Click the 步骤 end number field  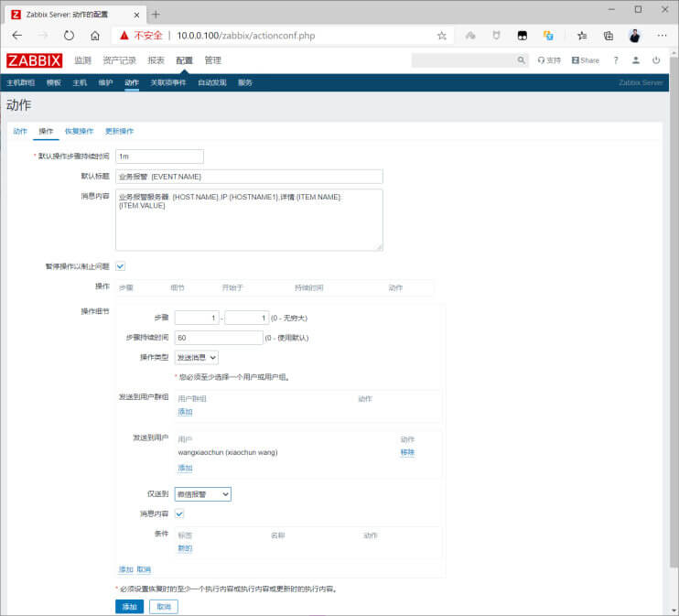click(247, 318)
